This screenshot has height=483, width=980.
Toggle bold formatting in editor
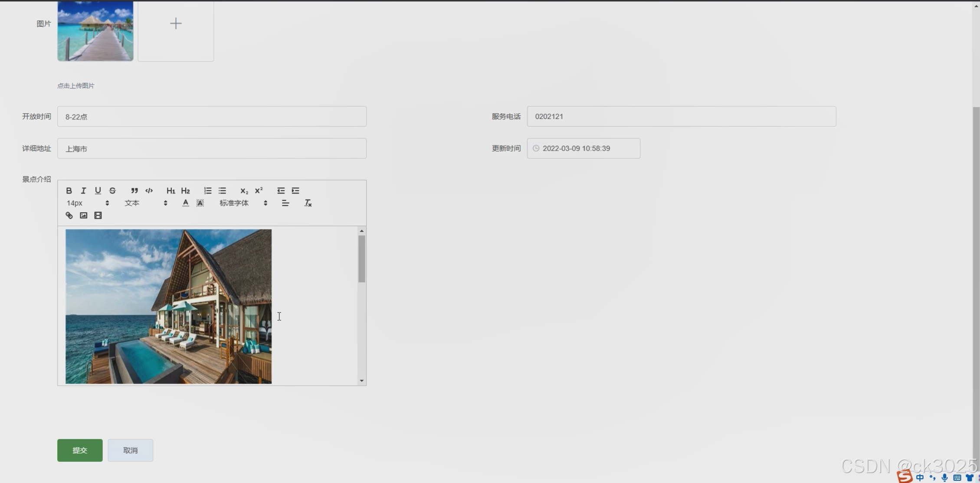(69, 191)
